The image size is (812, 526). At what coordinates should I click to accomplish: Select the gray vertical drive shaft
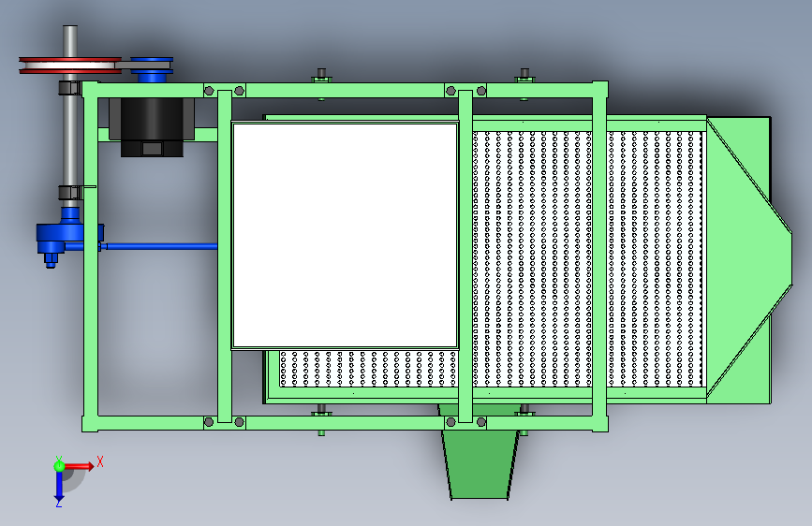pyautogui.click(x=70, y=114)
